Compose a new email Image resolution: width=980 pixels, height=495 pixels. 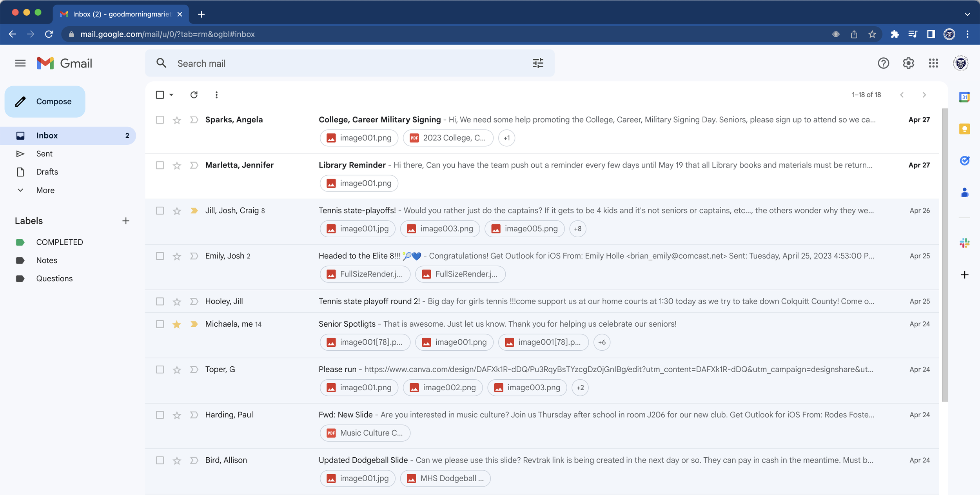[45, 102]
